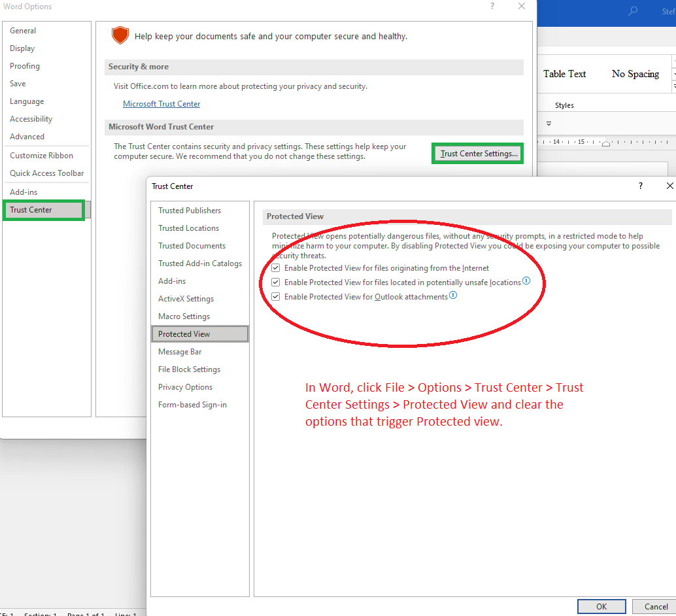This screenshot has width=676, height=616.
Task: Uncheck Protected View for Outlook attachments
Action: [x=275, y=297]
